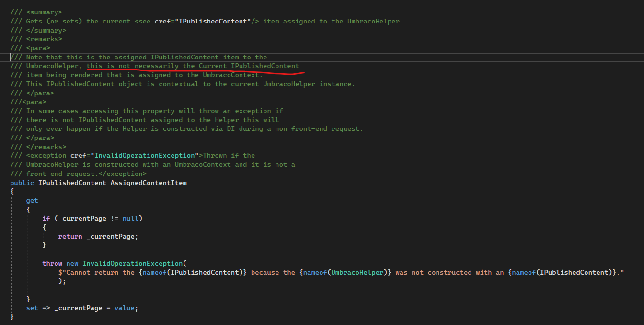This screenshot has height=325, width=644.
Task: Click the set accessor keyword
Action: coord(32,308)
